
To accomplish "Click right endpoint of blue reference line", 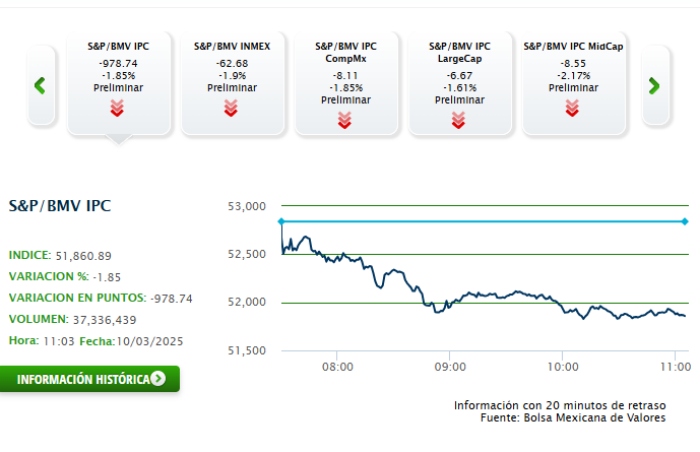I will [685, 221].
